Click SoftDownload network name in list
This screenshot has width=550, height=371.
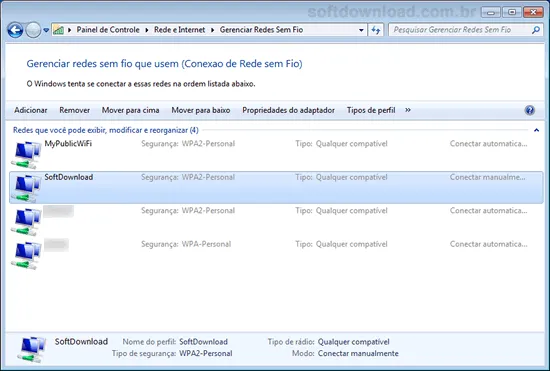click(x=68, y=177)
